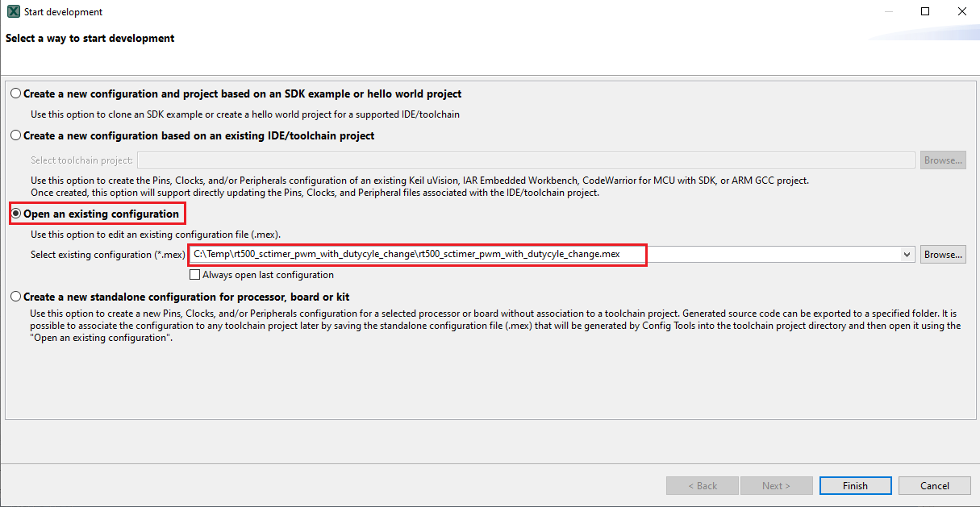980x507 pixels.
Task: Minimize the Start development window
Action: tap(888, 12)
